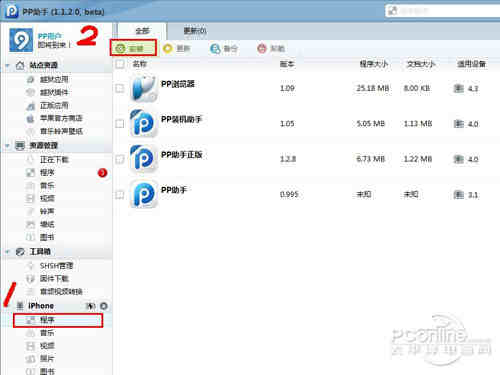Viewport: 500px width, 375px height.
Task: Click the red badge on 程序
Action: pos(102,173)
